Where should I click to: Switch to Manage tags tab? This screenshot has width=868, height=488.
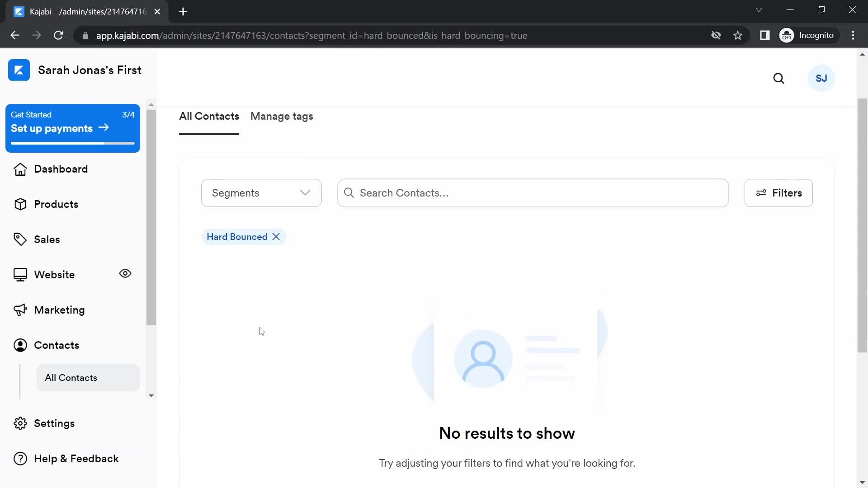pyautogui.click(x=281, y=116)
